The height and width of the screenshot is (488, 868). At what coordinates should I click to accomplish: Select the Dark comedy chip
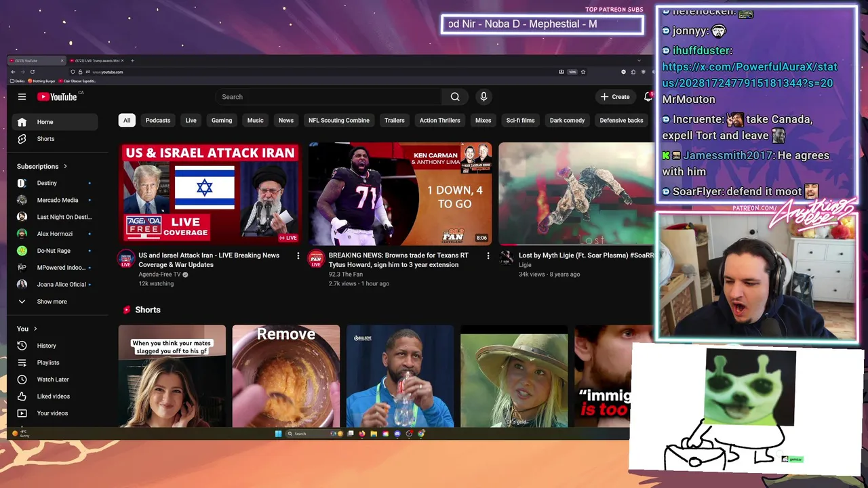568,121
